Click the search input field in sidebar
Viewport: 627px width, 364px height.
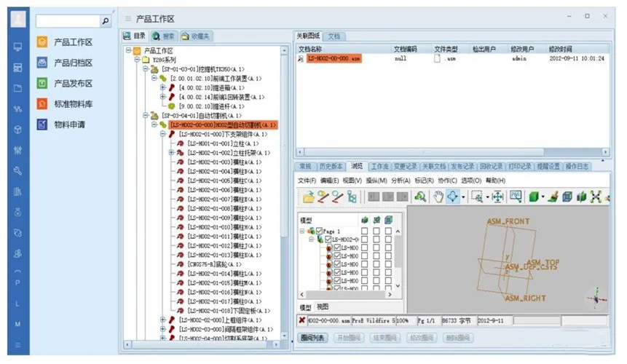tap(67, 22)
